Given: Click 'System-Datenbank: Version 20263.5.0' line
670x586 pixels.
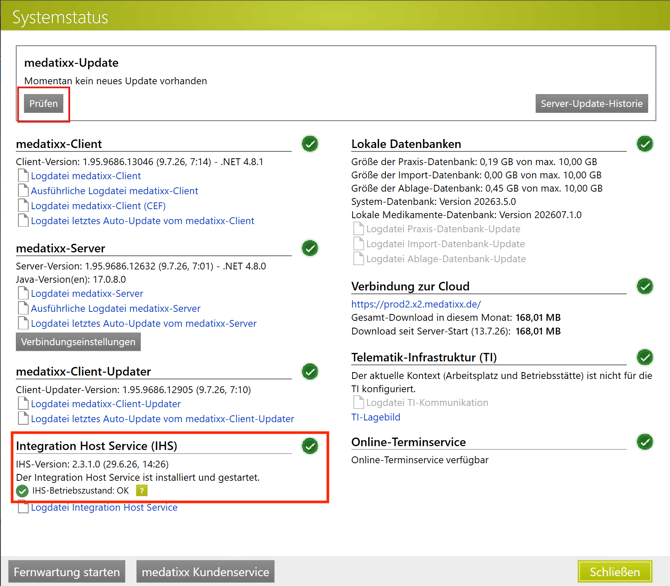Looking at the screenshot, I should [434, 201].
